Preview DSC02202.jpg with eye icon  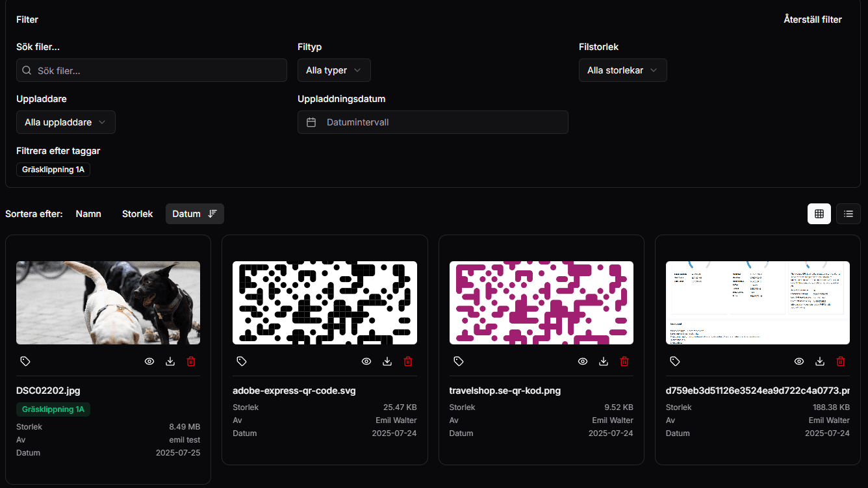(x=149, y=361)
